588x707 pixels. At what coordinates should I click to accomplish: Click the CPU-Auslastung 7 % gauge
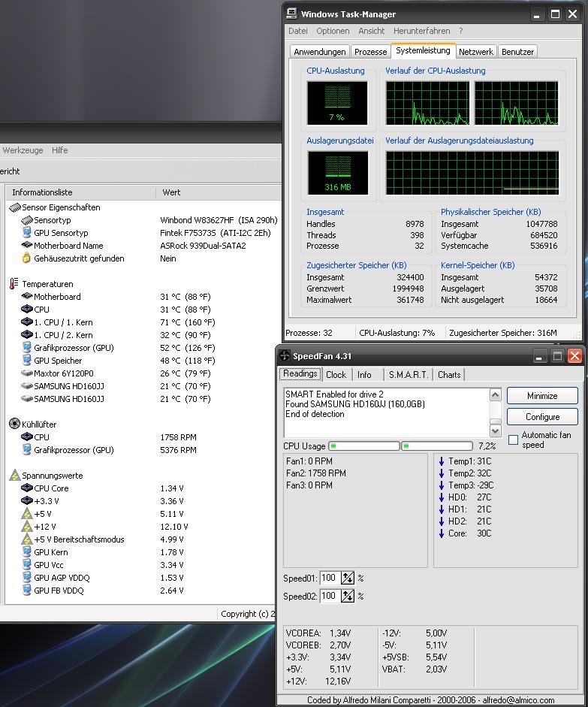337,103
